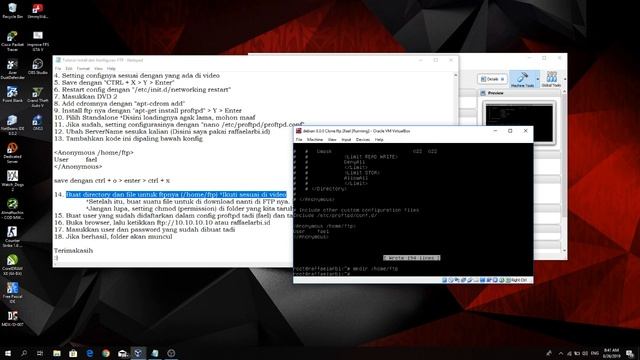Open Devices menu in the VM window
The image size is (640, 360).
[362, 140]
